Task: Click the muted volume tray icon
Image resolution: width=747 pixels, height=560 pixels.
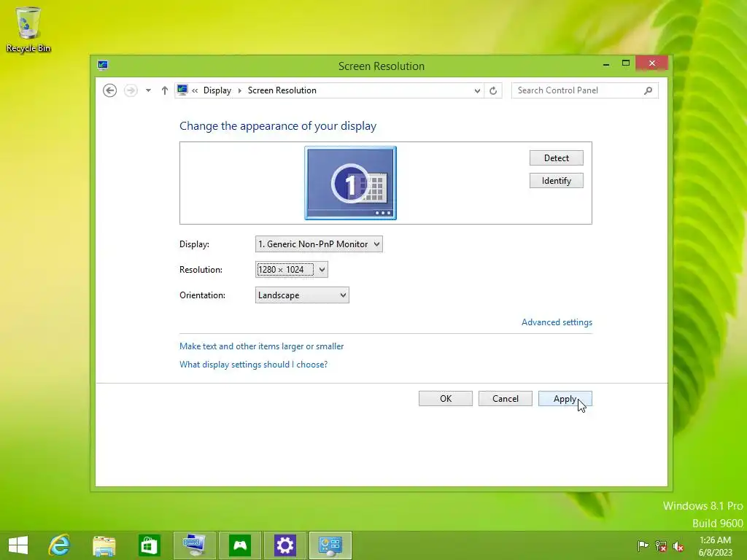Action: [x=678, y=546]
